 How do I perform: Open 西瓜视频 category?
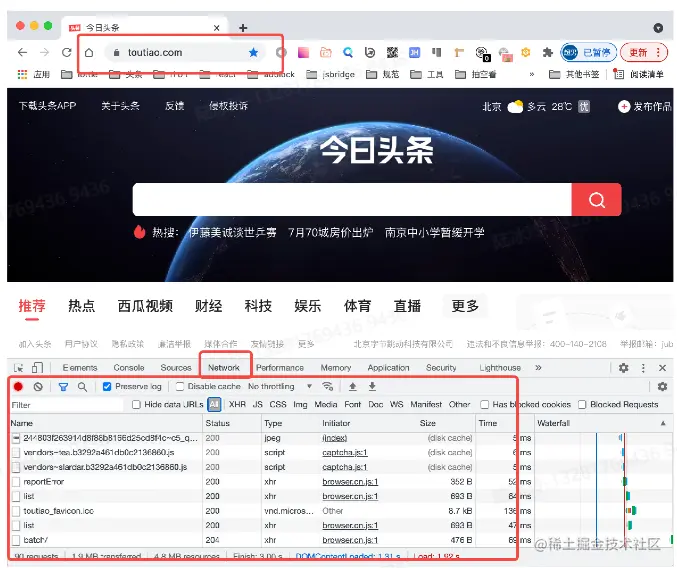(145, 306)
